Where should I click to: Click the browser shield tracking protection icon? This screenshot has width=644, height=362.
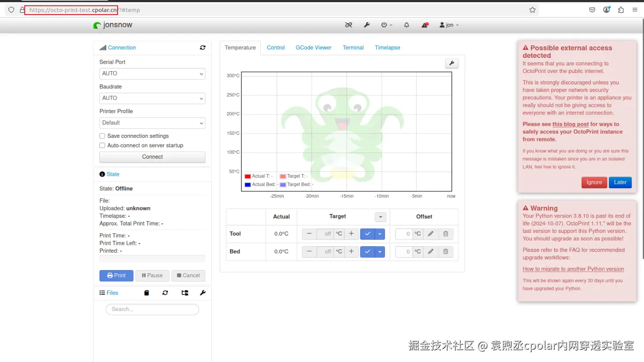coord(11,10)
